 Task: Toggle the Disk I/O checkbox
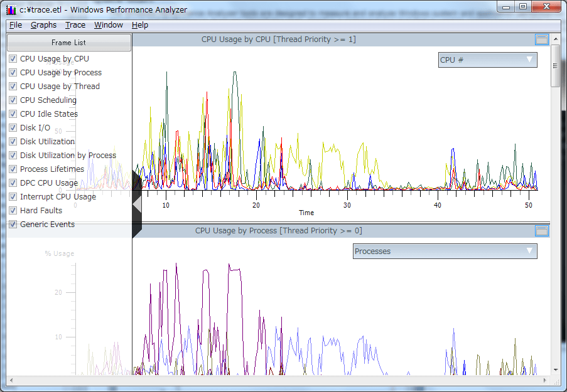click(13, 128)
